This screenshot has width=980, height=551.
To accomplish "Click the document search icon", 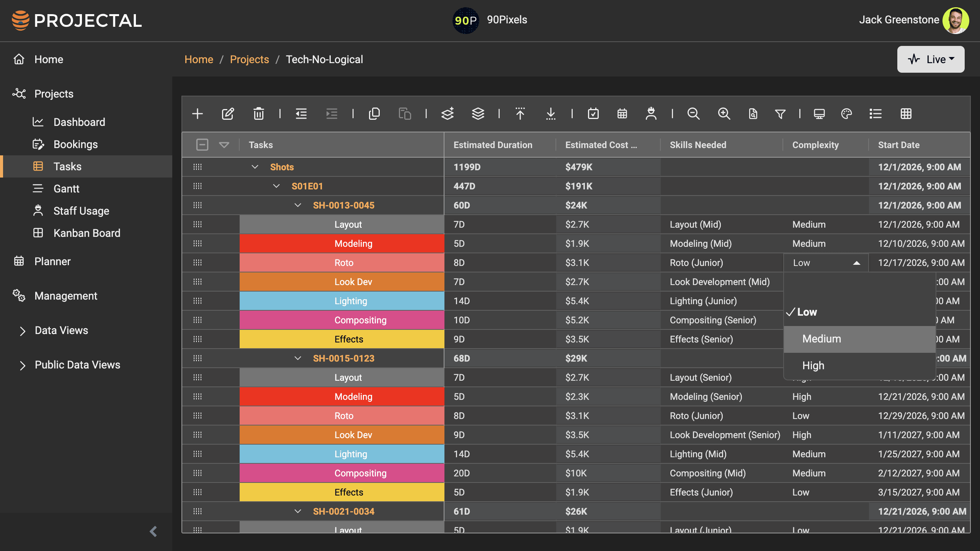I will tap(753, 114).
